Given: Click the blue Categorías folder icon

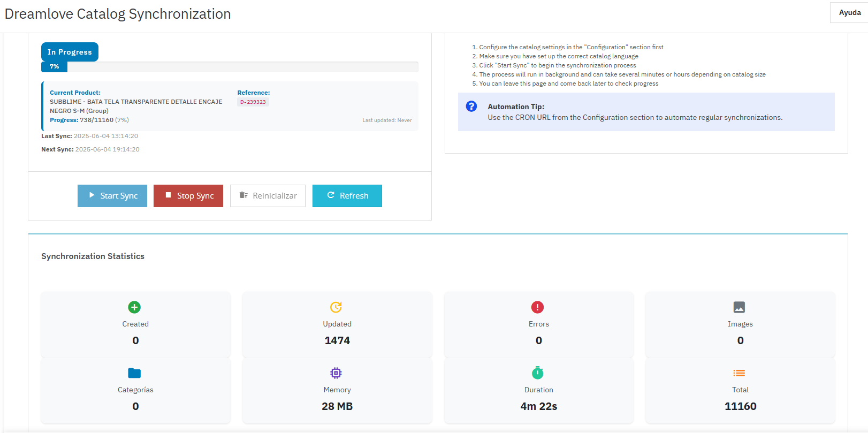Looking at the screenshot, I should point(134,373).
